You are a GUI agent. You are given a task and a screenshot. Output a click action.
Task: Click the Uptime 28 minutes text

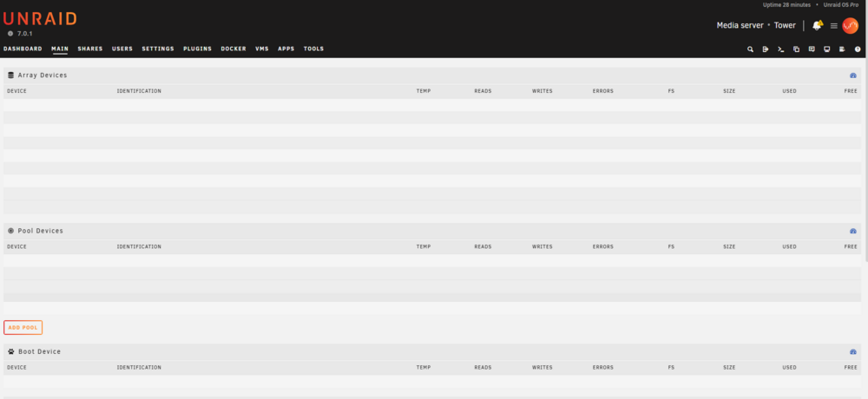click(786, 5)
